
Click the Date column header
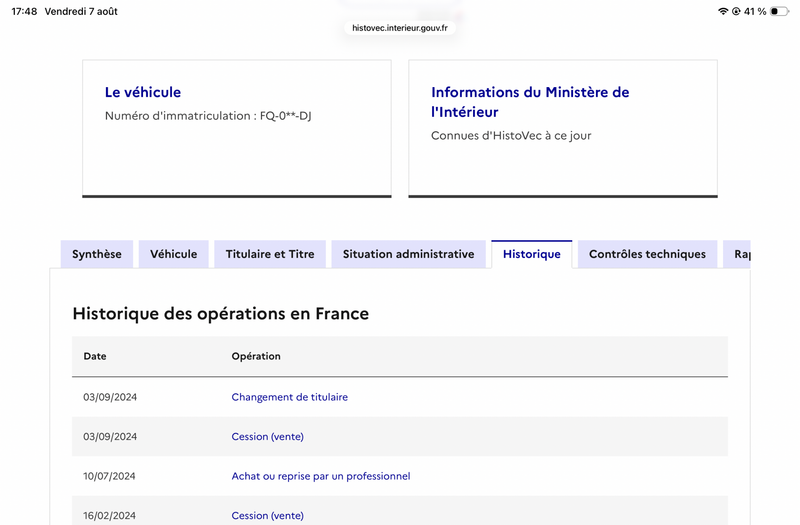coord(95,356)
